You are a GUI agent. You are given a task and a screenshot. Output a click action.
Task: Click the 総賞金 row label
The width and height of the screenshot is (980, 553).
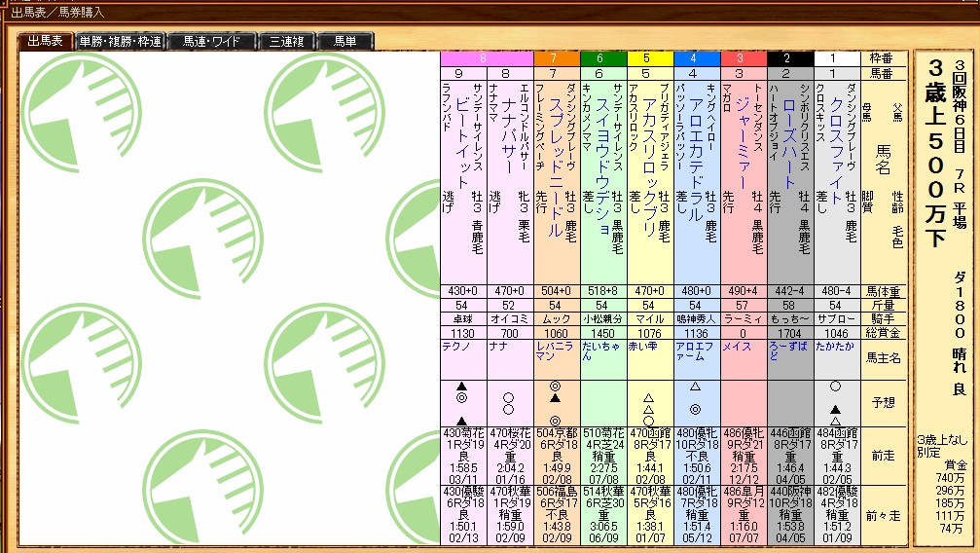pos(883,333)
